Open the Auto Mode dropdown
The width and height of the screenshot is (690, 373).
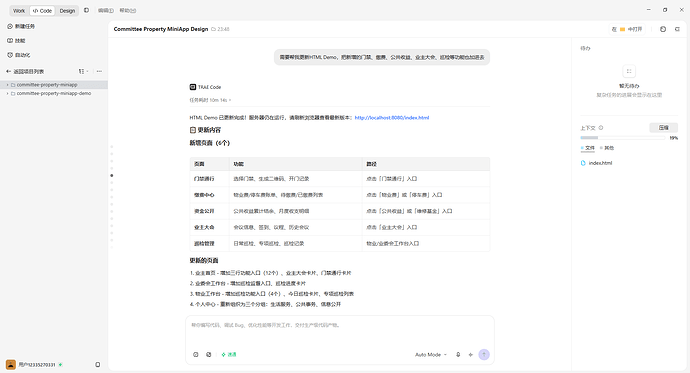431,355
